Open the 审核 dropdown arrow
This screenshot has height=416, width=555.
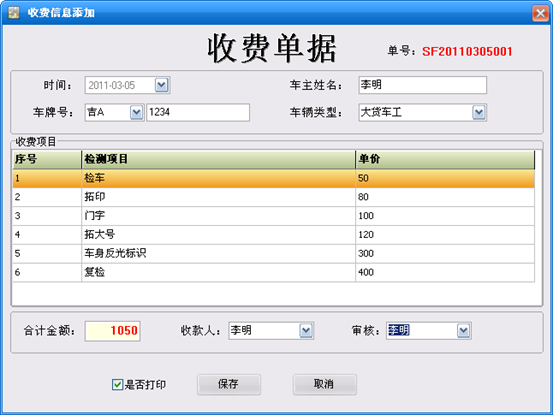coord(463,331)
